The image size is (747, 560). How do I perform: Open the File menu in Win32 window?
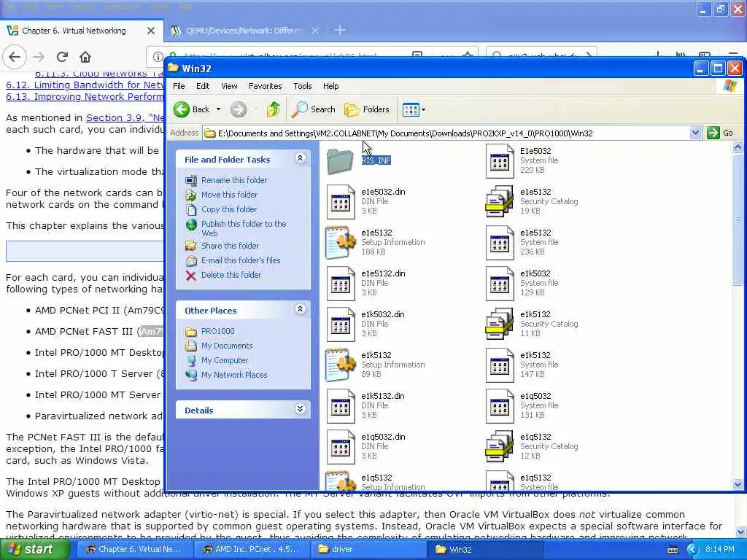pyautogui.click(x=179, y=86)
